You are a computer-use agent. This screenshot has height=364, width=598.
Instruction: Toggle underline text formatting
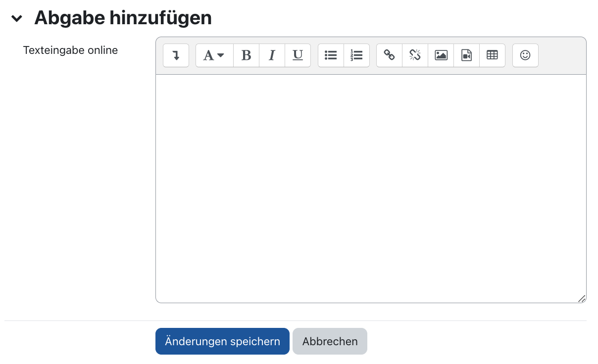298,55
